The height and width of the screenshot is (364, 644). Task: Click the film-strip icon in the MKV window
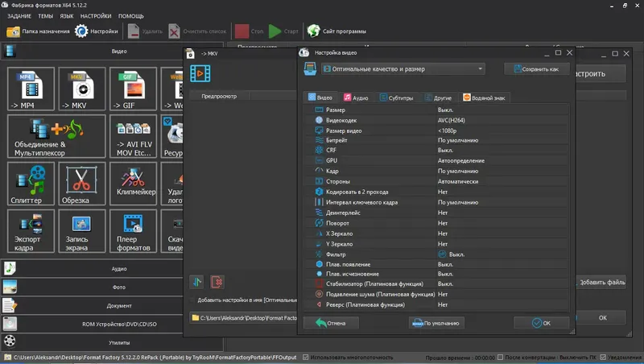point(200,73)
